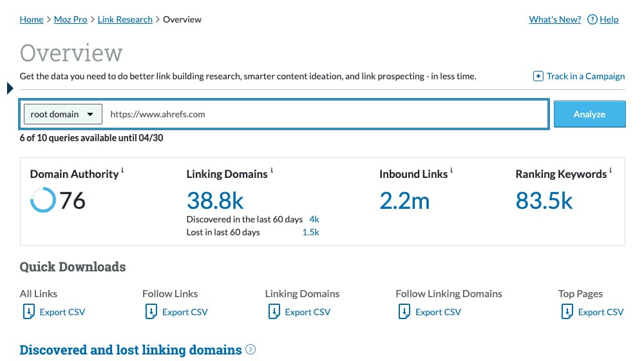The width and height of the screenshot is (644, 361).
Task: Open the 2.2m Inbound Links value
Action: 404,200
